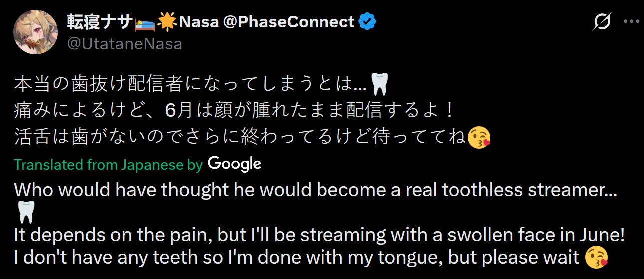644x279 pixels.
Task: Click the Grok slashed-circle icon
Action: click(x=603, y=22)
